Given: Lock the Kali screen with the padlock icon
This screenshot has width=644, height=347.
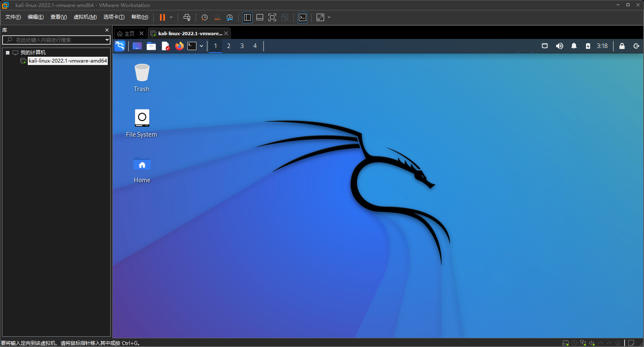Looking at the screenshot, I should (x=622, y=46).
